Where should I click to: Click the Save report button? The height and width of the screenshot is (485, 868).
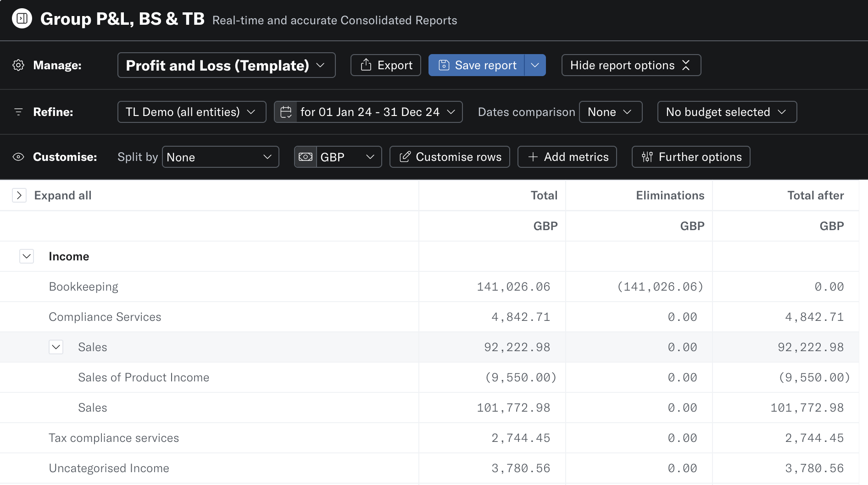(477, 65)
